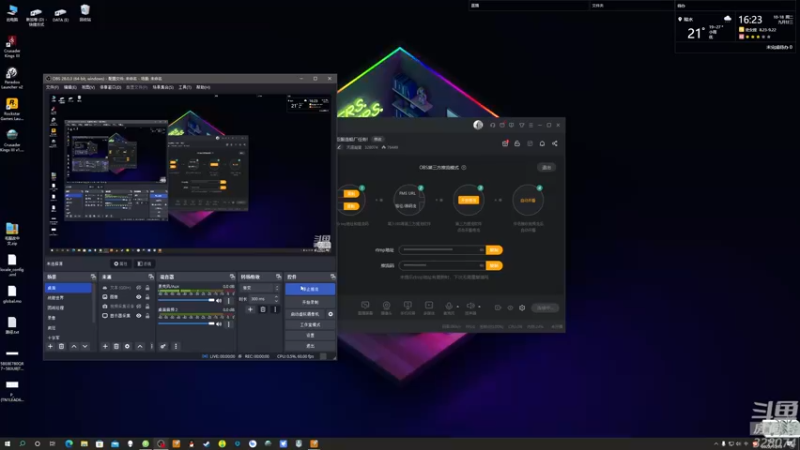Open Scene Collection menu in OBS menu bar

tap(163, 87)
